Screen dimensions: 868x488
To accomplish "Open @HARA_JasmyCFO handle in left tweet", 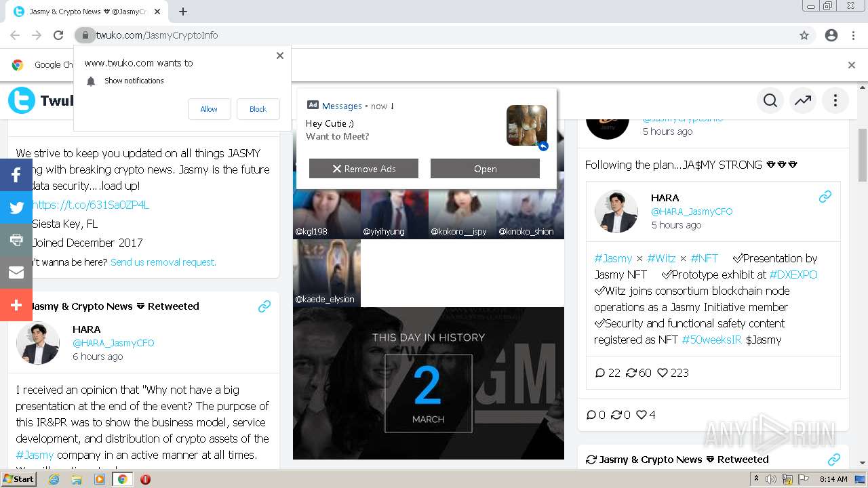I will [113, 343].
